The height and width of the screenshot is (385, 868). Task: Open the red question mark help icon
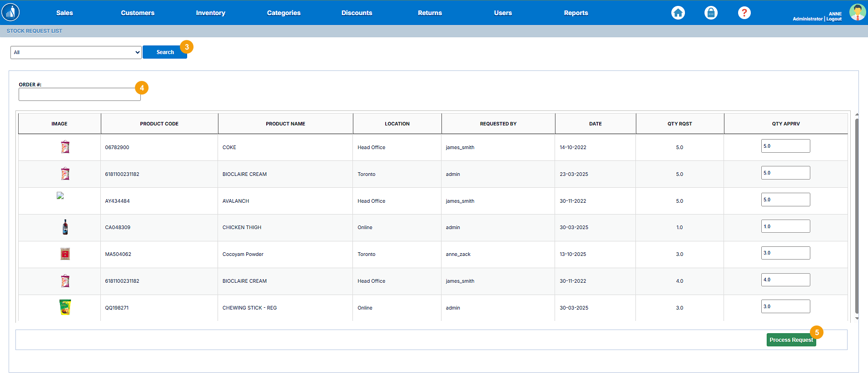click(x=744, y=13)
